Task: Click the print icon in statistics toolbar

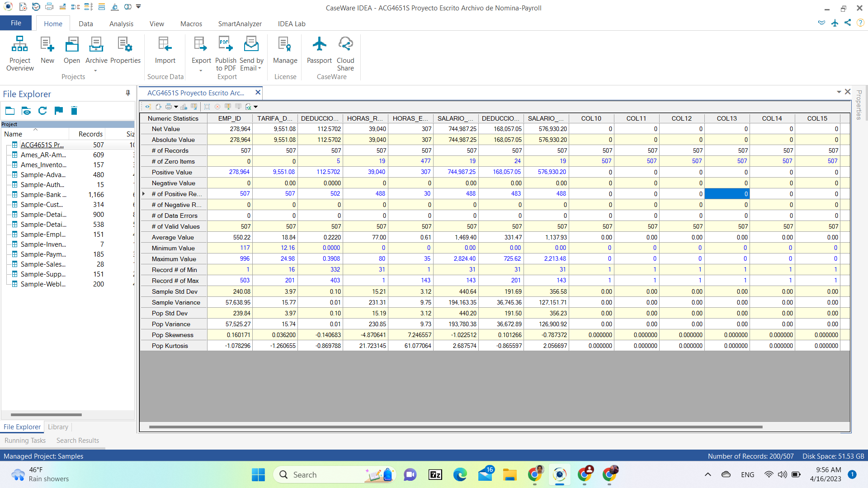Action: tap(168, 107)
